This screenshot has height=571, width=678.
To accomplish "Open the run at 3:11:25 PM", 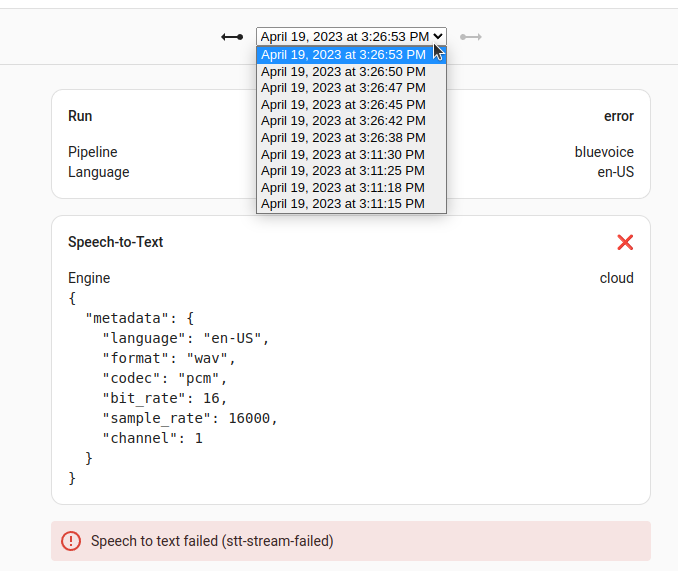I will click(343, 171).
